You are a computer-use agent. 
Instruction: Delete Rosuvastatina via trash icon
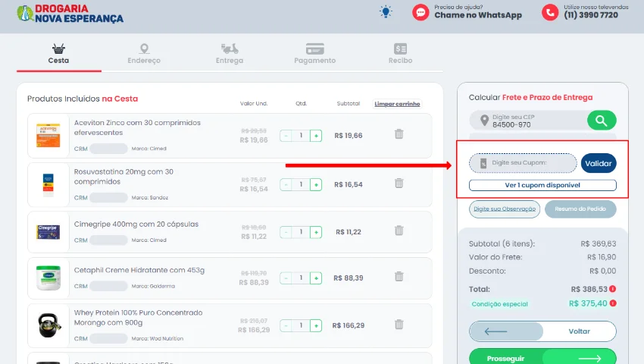point(399,183)
